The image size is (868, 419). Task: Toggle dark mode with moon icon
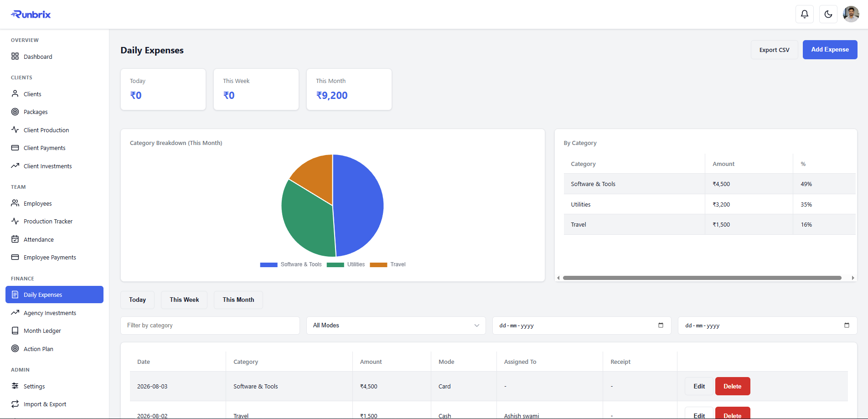tap(828, 14)
